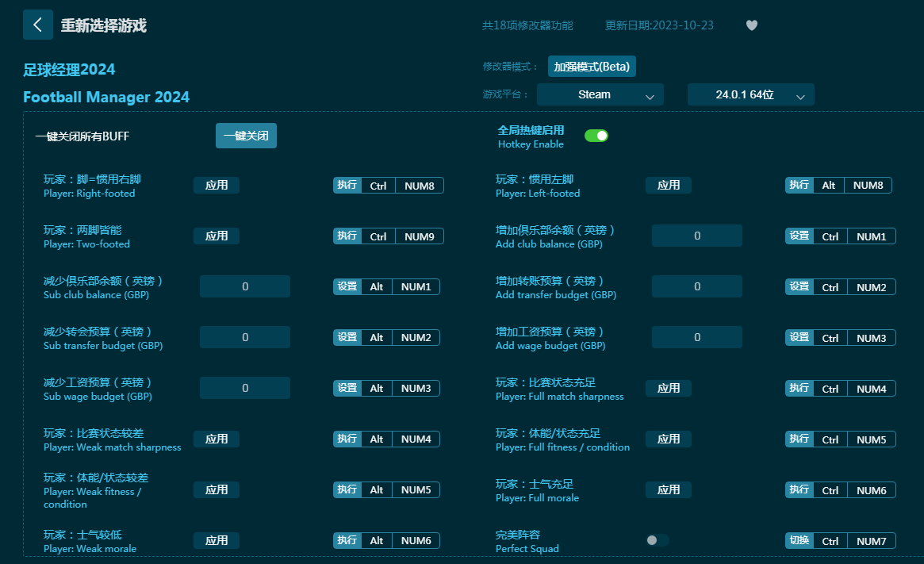
Task: Click the 一键关闭 button
Action: coord(246,136)
